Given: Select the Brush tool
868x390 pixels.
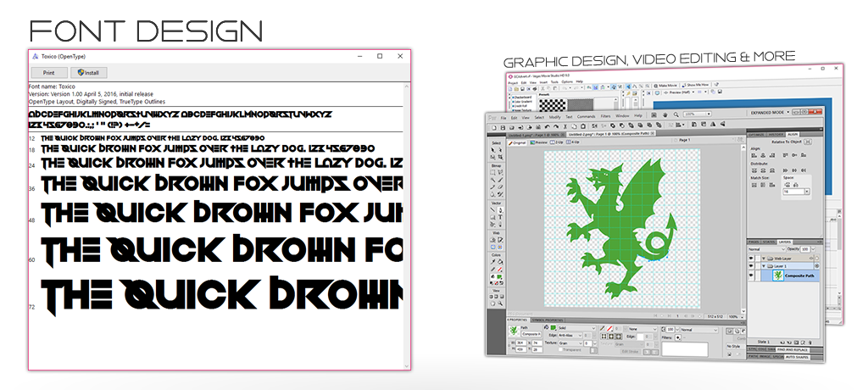Looking at the screenshot, I should click(500, 180).
